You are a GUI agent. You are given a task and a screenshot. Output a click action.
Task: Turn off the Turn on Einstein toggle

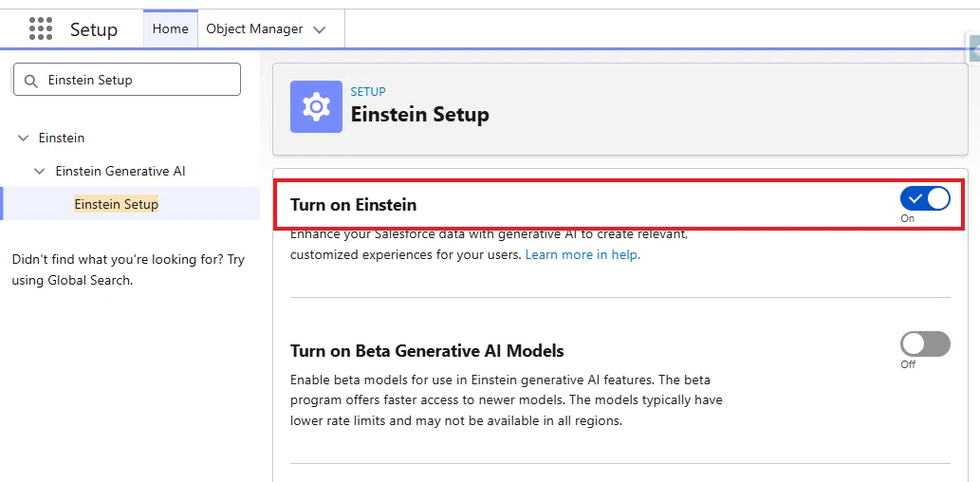pos(925,199)
